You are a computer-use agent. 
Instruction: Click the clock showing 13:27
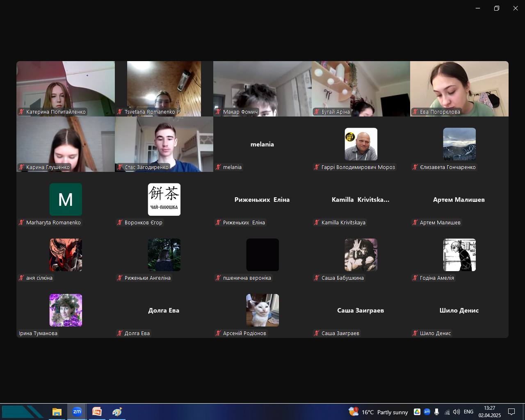tap(489, 412)
